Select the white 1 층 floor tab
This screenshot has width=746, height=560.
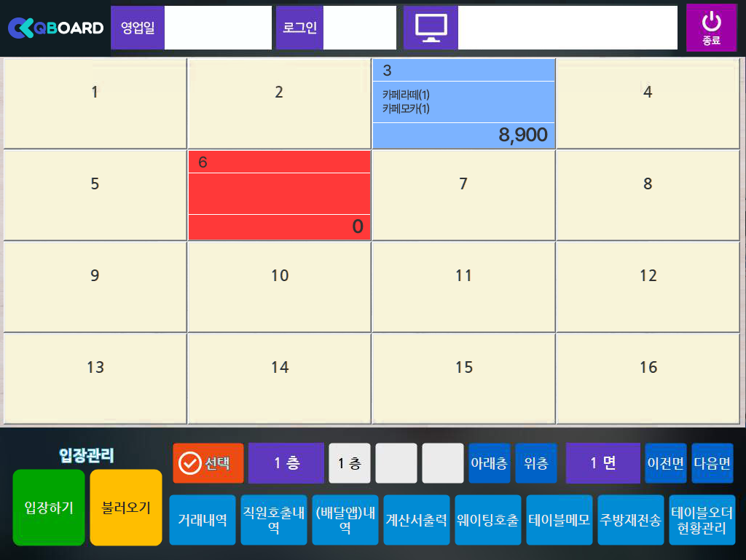click(x=350, y=463)
